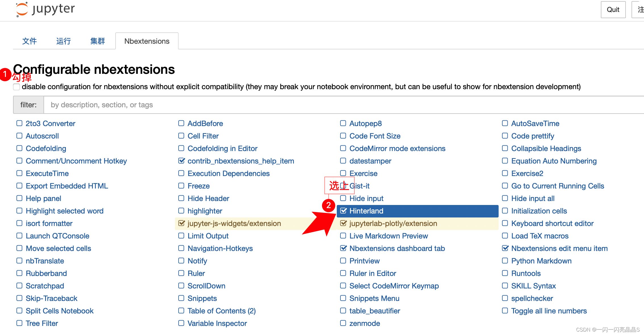Enable the Table of Contents extension
This screenshot has width=644, height=335.
click(182, 311)
